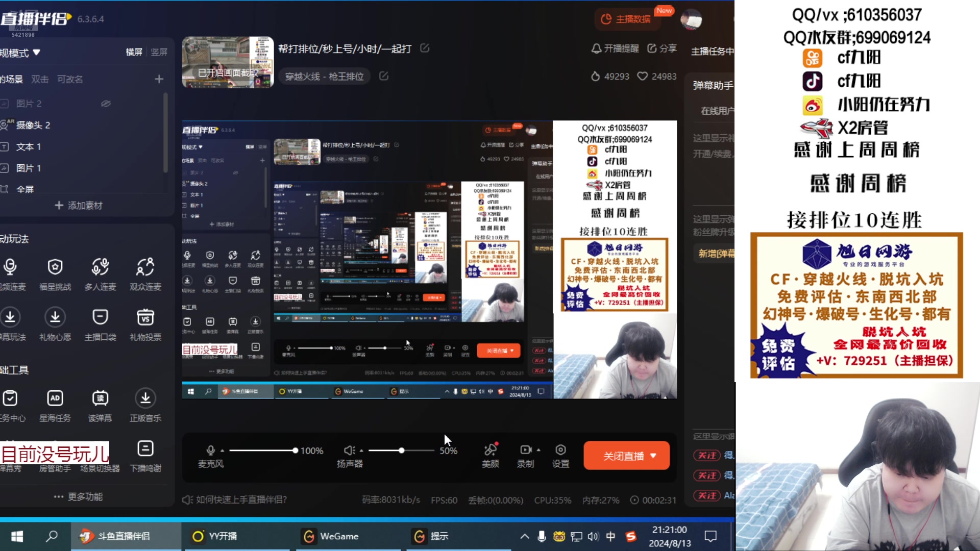Open 美颜 beauty filter settings
980x551 pixels.
click(491, 456)
